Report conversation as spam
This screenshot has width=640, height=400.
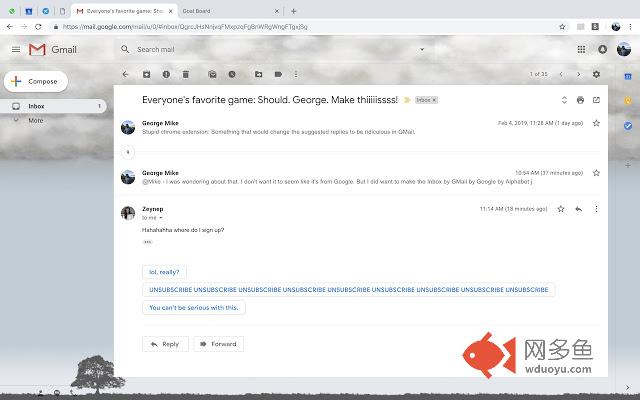click(166, 74)
